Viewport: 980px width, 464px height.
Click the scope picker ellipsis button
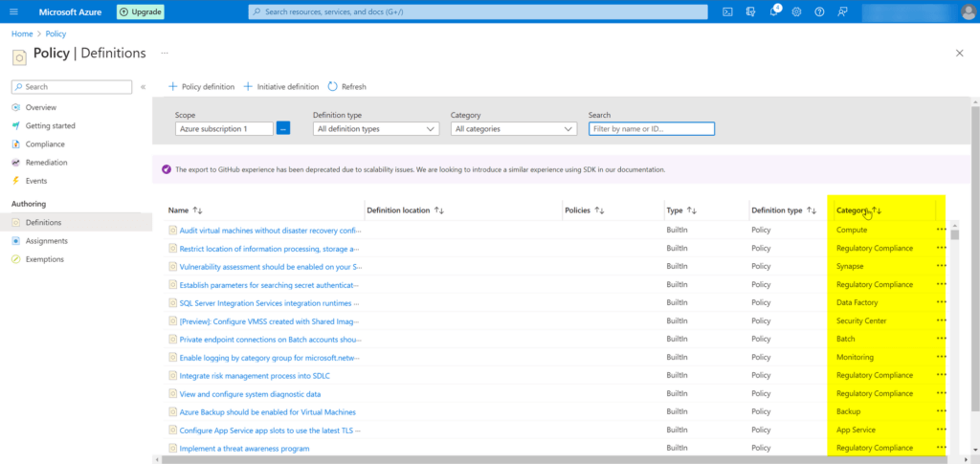point(283,128)
